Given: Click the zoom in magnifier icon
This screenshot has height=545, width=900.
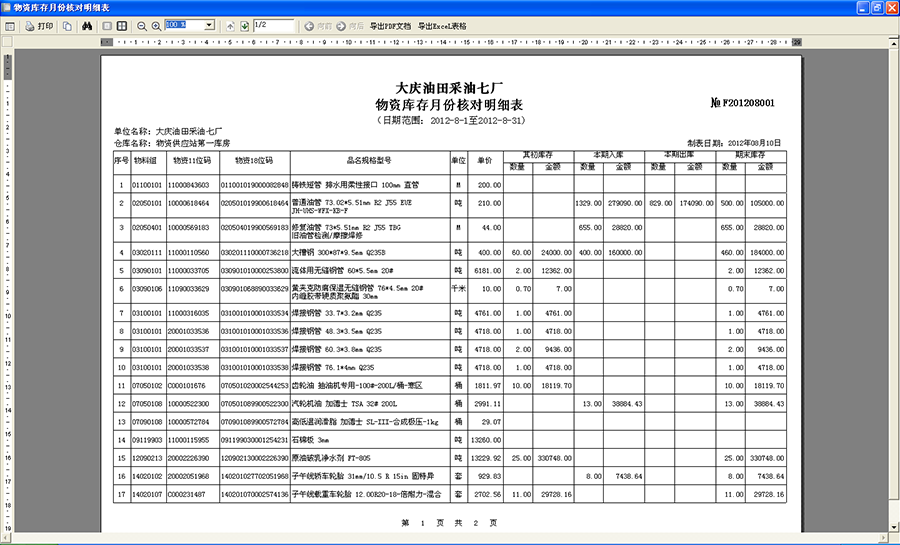Looking at the screenshot, I should pos(156,26).
